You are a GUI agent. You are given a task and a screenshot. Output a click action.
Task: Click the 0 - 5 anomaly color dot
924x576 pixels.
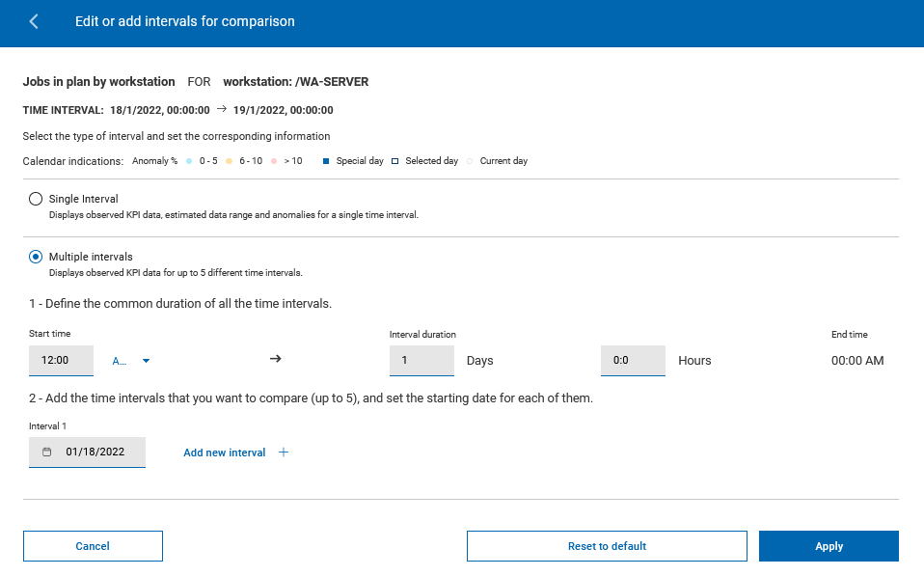click(x=189, y=161)
